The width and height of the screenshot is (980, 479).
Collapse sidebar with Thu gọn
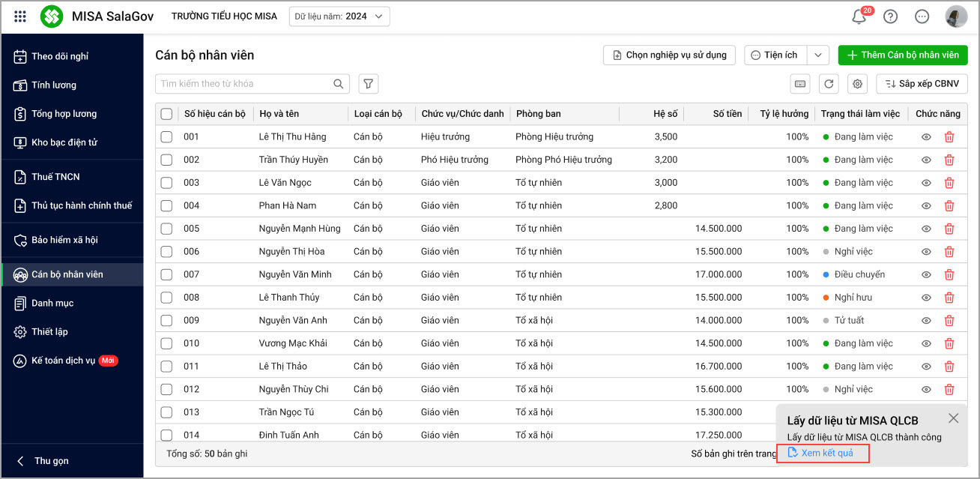click(x=45, y=461)
